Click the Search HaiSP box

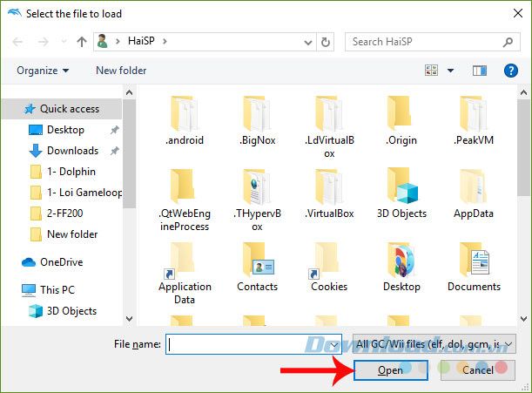click(424, 41)
